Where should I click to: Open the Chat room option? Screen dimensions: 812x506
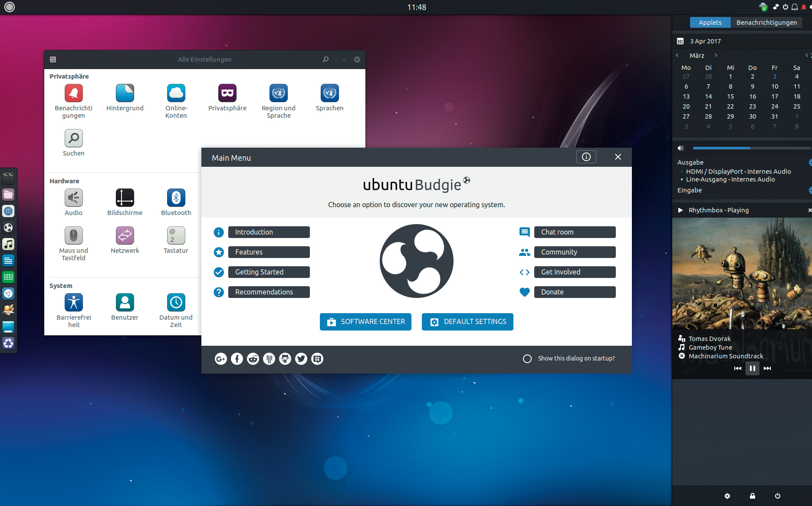point(575,232)
